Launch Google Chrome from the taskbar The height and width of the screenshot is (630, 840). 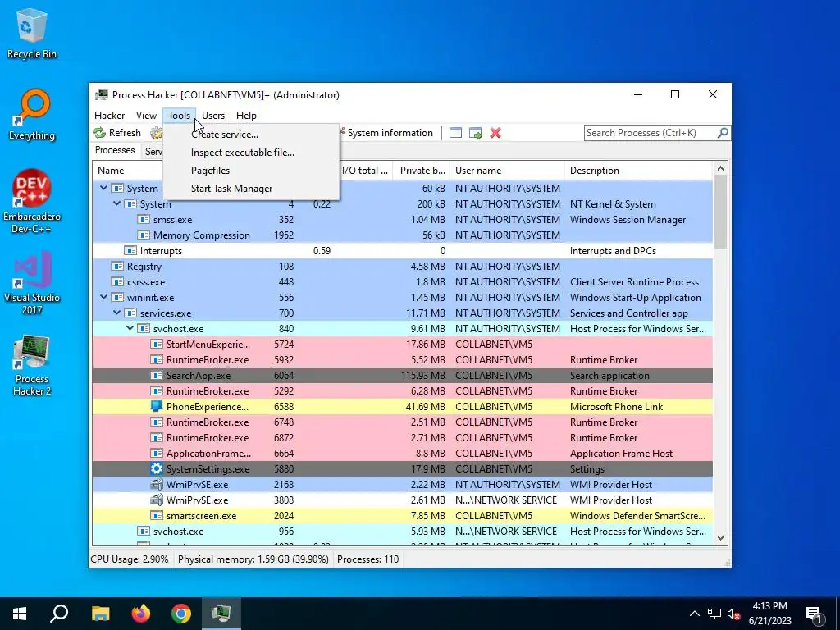coord(181,614)
